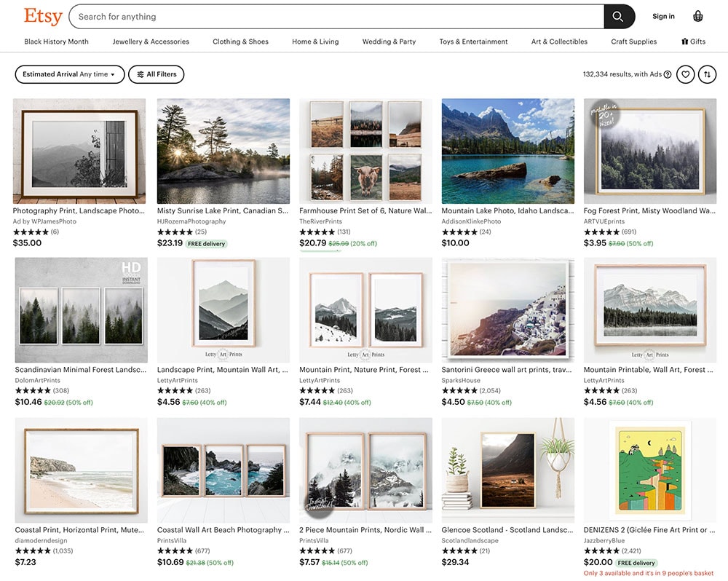Click title Coastal Wall Art Beach Photography
Image resolution: width=728 pixels, height=581 pixels.
(223, 530)
